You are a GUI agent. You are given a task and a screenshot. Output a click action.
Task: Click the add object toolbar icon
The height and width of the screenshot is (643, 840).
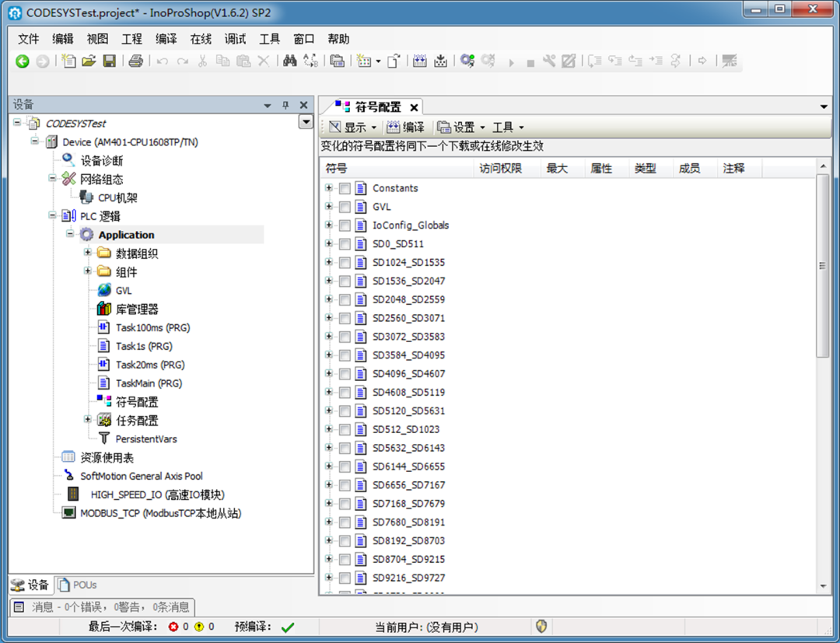364,61
